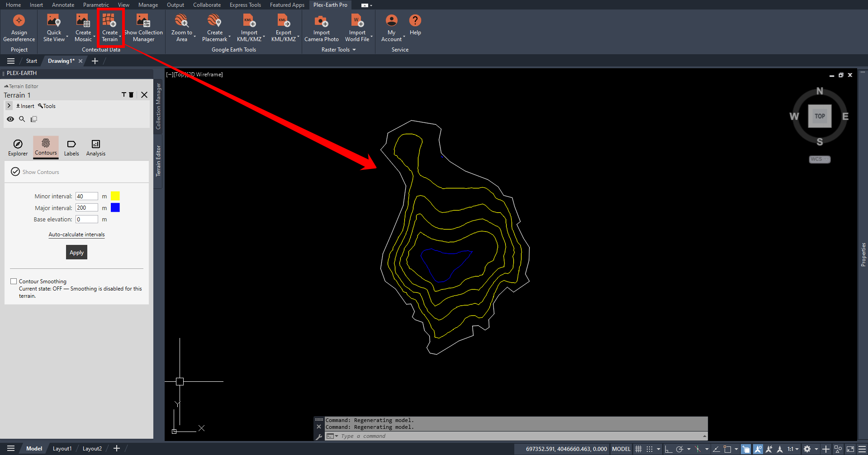This screenshot has height=455, width=868.
Task: Toggle terrain visibility eye icon
Action: pos(10,119)
